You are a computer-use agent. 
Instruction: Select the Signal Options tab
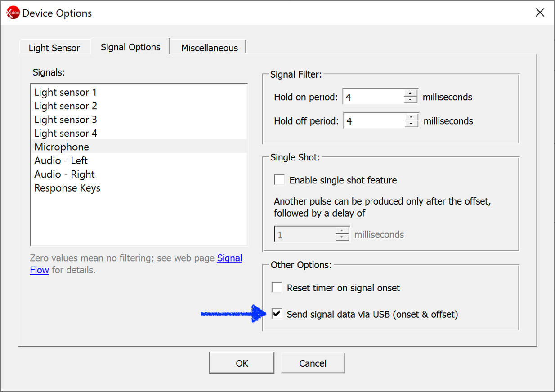pyautogui.click(x=130, y=47)
